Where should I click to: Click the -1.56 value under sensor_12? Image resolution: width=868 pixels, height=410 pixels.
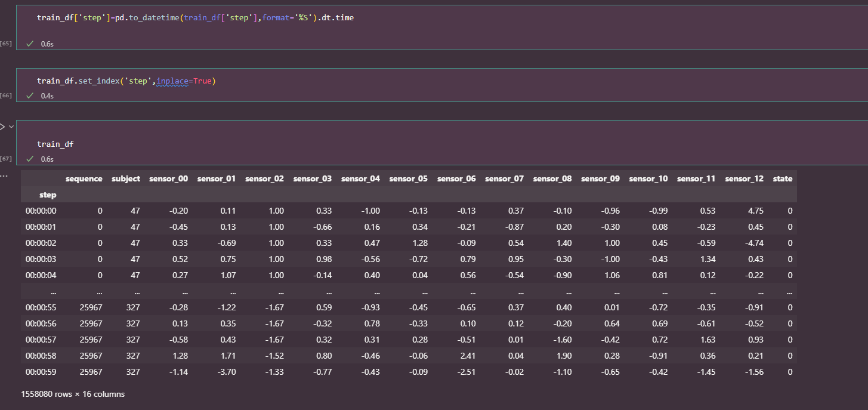click(754, 372)
